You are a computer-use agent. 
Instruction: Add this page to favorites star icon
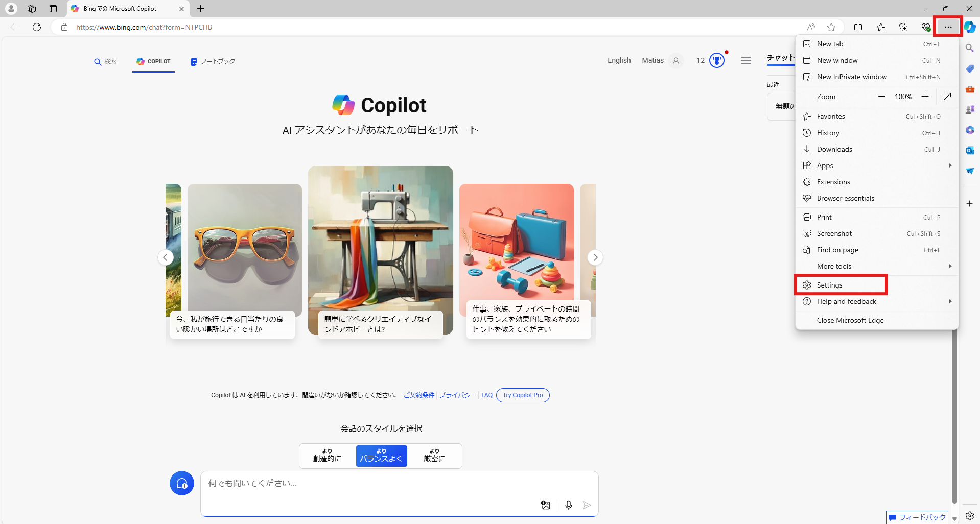(831, 27)
